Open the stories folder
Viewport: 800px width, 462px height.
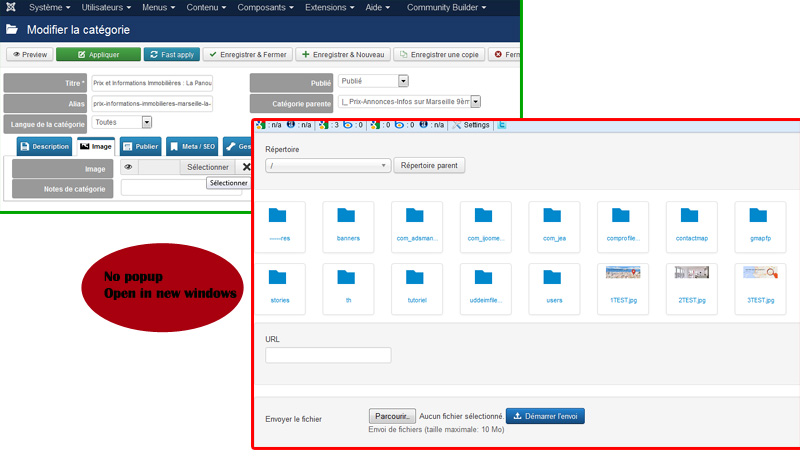point(280,289)
